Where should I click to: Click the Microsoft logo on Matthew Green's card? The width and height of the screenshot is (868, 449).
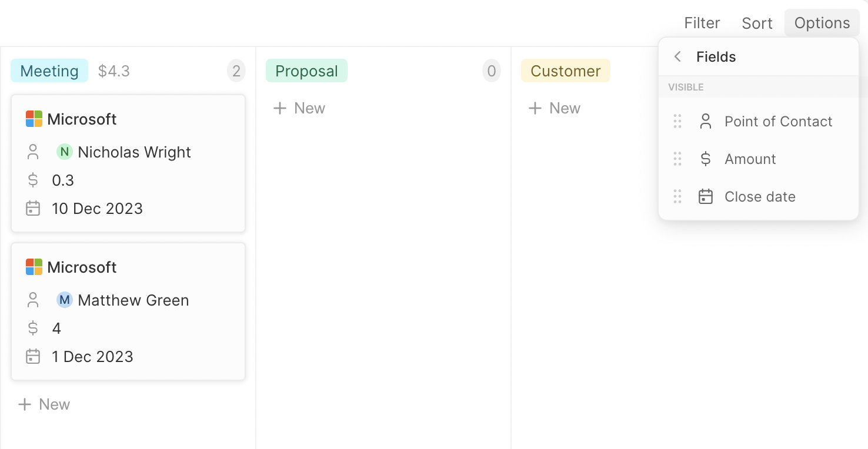point(34,267)
